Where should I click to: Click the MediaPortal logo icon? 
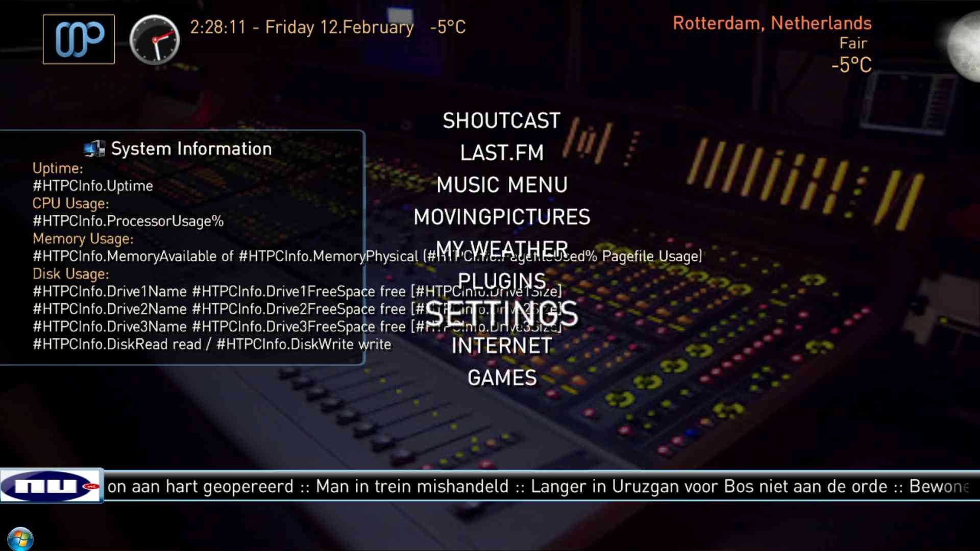[79, 39]
